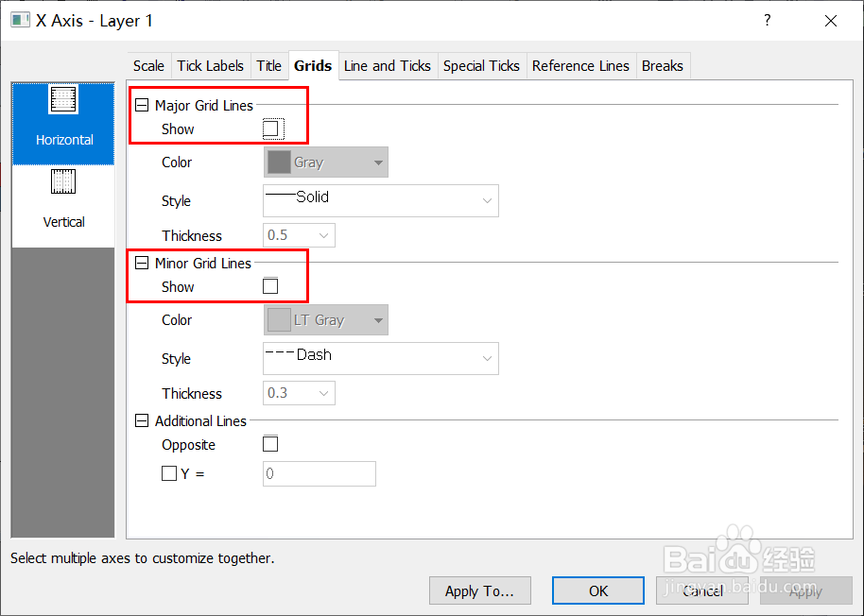
Task: Collapse the Additional Lines section
Action: (x=143, y=421)
